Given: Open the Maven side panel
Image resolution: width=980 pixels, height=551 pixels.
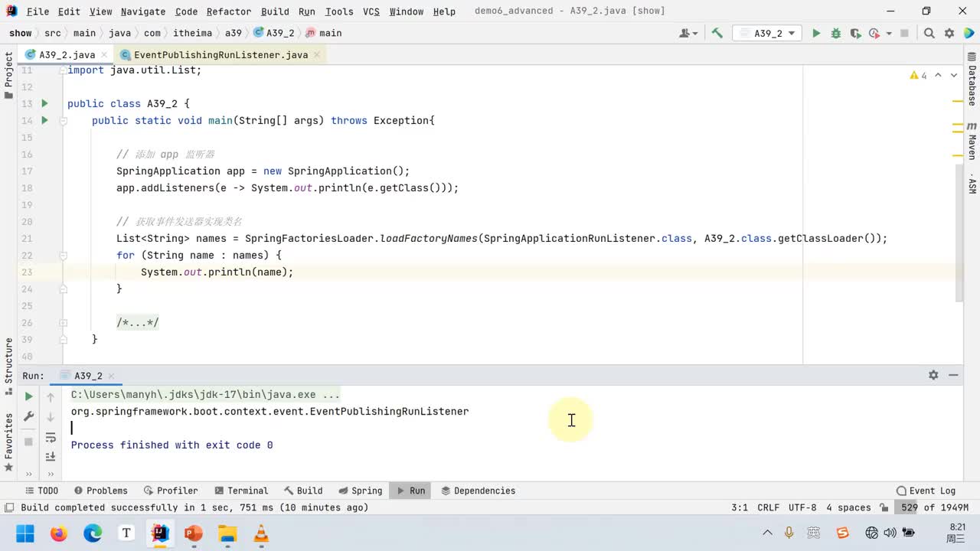Looking at the screenshot, I should 972,142.
